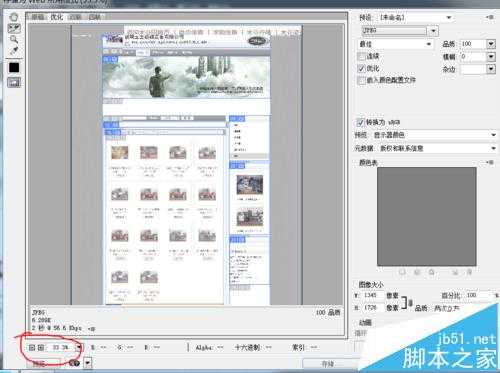This screenshot has width=500, height=373.
Task: Click the banner slice in preview image
Action: pos(186,77)
